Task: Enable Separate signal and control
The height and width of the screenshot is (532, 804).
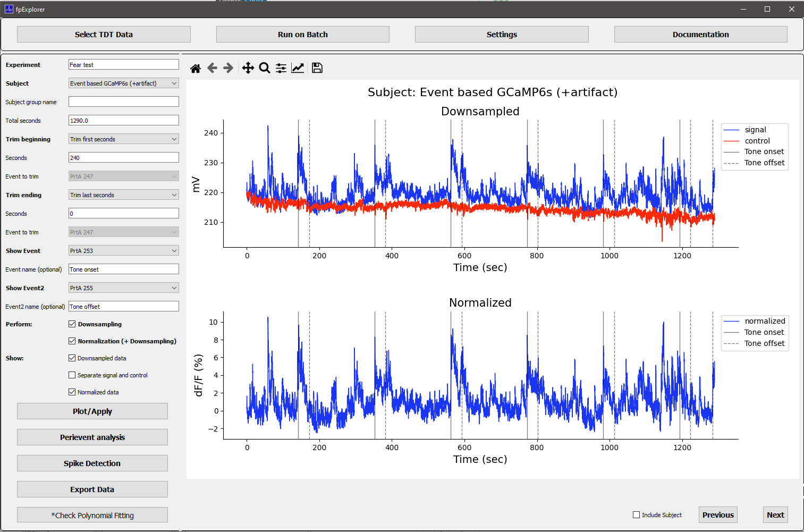Action: click(72, 375)
